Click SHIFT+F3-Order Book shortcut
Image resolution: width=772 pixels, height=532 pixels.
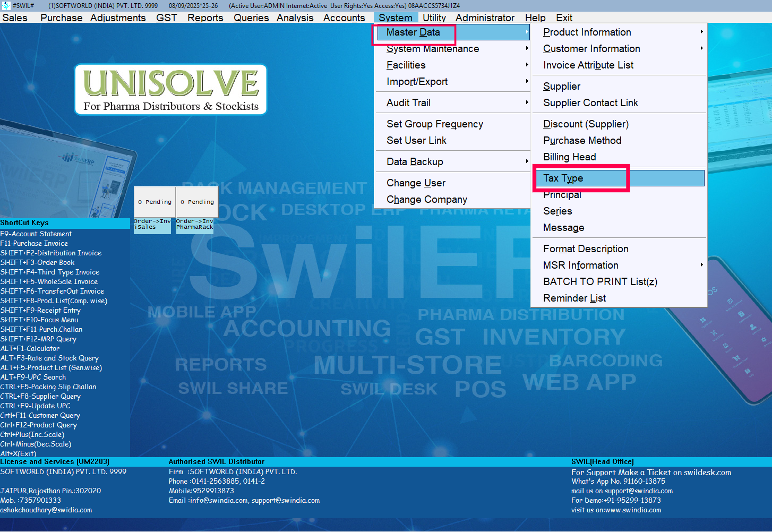click(37, 263)
